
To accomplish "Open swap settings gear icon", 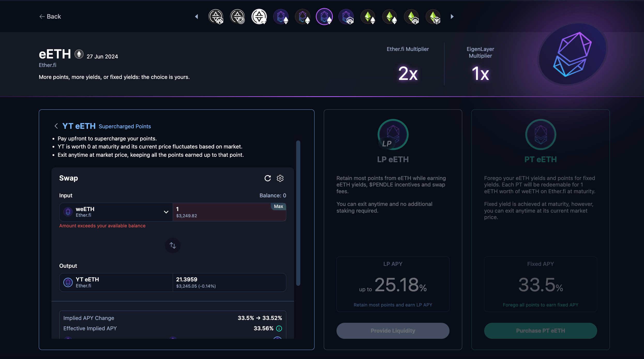I will point(280,178).
